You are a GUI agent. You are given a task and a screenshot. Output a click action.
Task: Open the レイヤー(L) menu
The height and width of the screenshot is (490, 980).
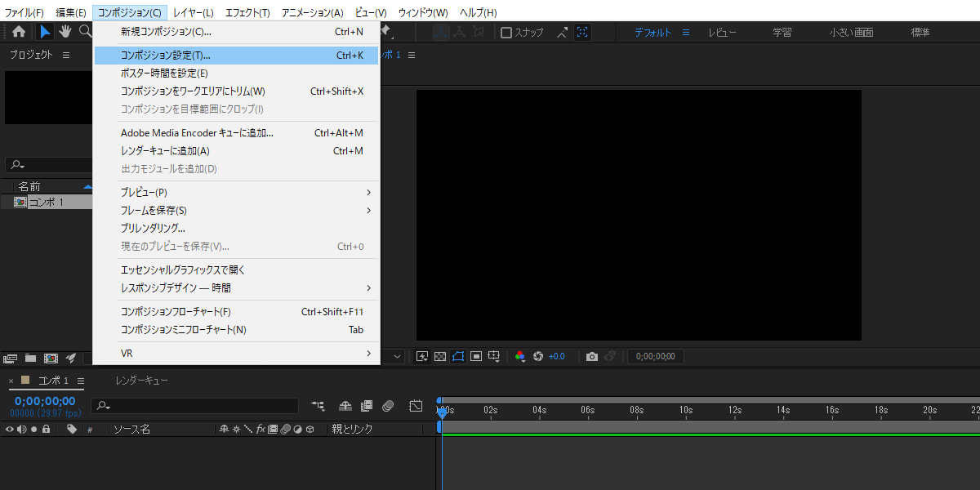click(x=194, y=12)
